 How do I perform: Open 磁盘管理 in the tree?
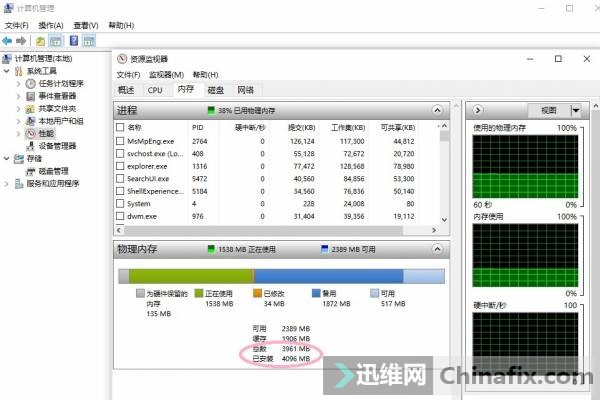coord(54,171)
